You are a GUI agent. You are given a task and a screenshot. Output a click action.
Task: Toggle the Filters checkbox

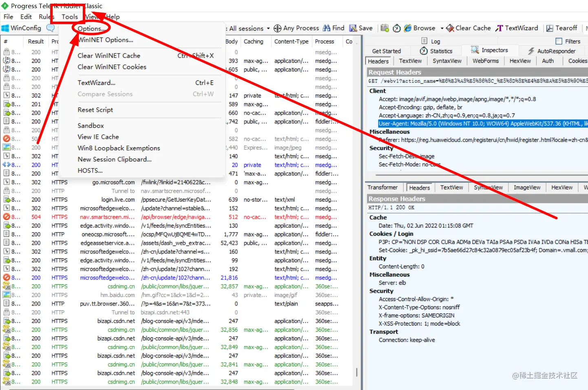[559, 41]
